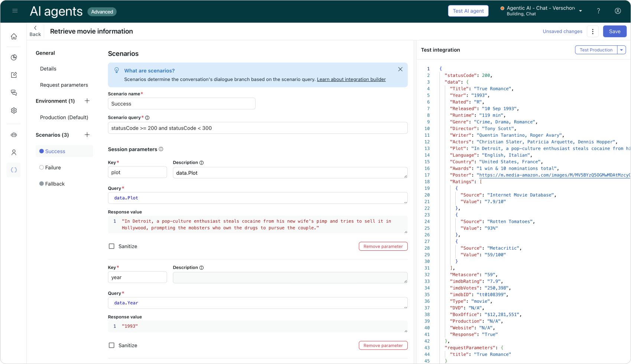Run Test Production
The height and width of the screenshot is (364, 631).
coord(596,50)
